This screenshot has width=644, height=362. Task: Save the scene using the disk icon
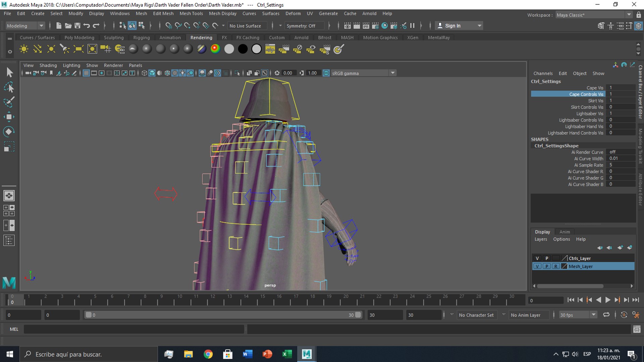pyautogui.click(x=77, y=25)
